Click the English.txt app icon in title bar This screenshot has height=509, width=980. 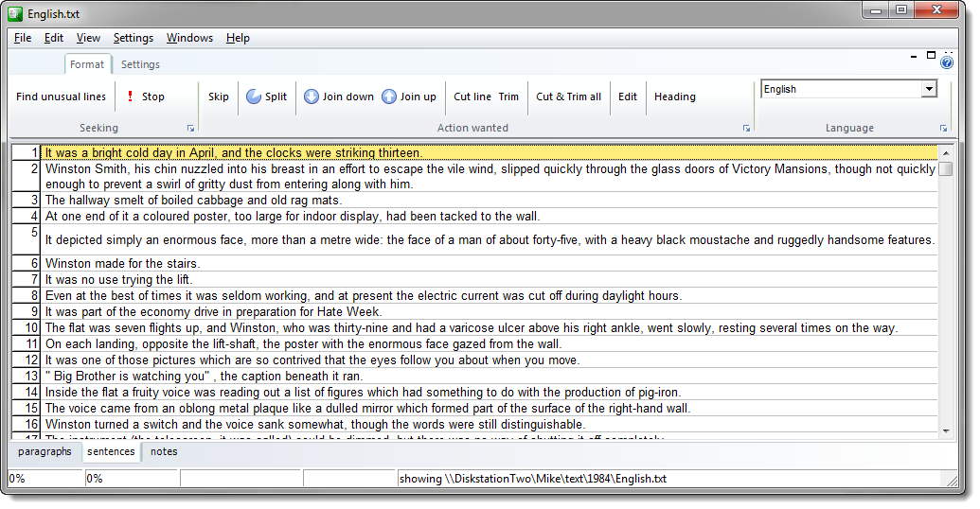[x=15, y=13]
